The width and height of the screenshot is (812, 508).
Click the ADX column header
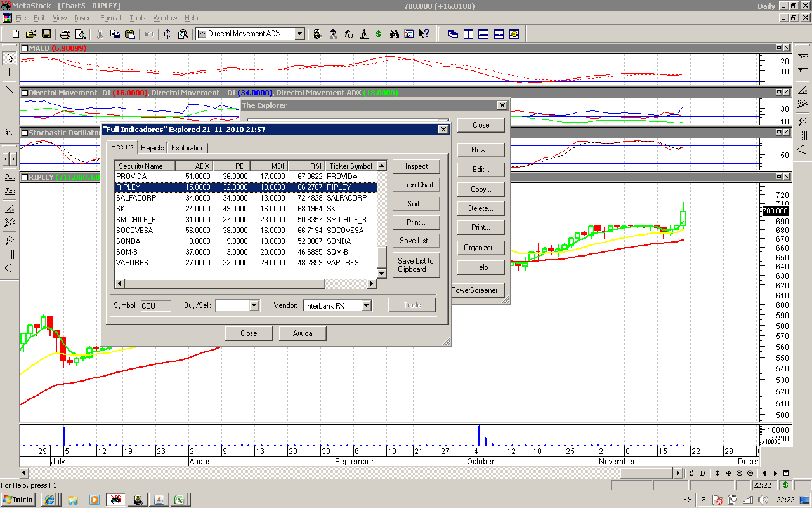point(195,166)
